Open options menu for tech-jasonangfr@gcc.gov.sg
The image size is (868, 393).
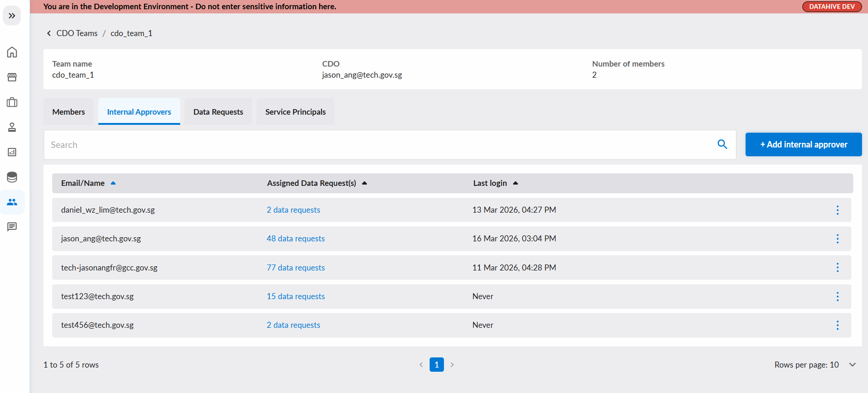pos(838,268)
